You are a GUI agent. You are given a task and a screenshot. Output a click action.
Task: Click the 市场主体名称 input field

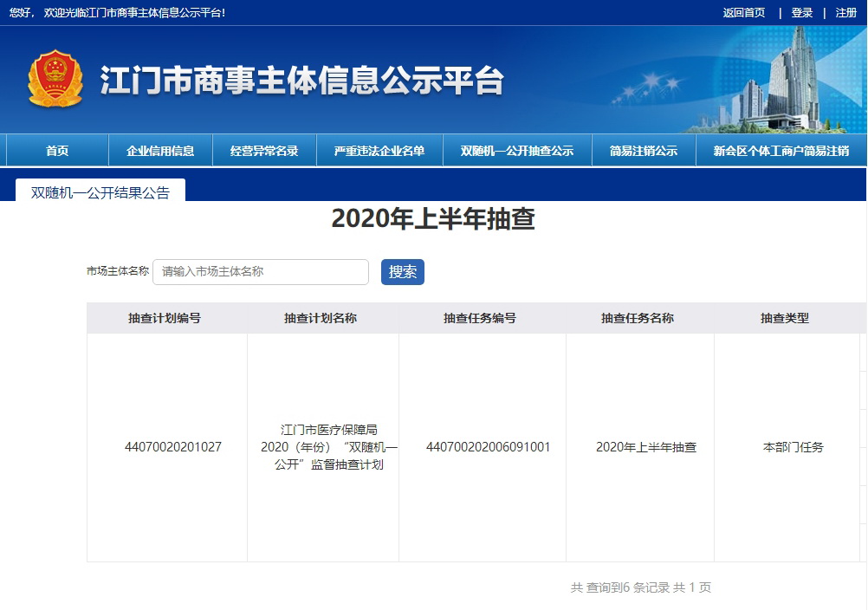260,271
